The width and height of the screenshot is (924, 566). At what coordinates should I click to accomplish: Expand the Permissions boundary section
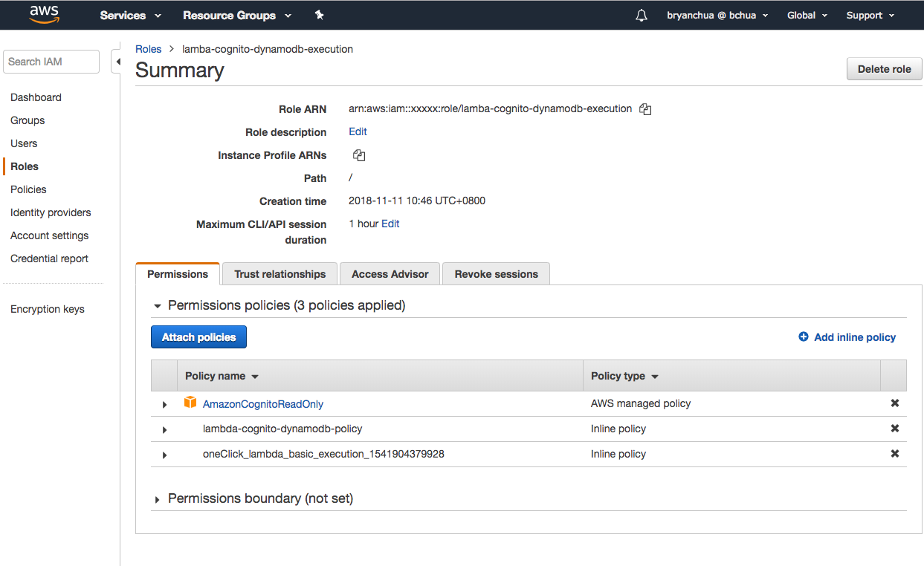[x=158, y=500]
